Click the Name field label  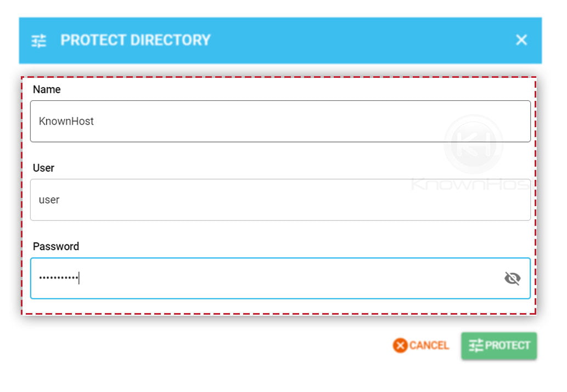tap(47, 89)
